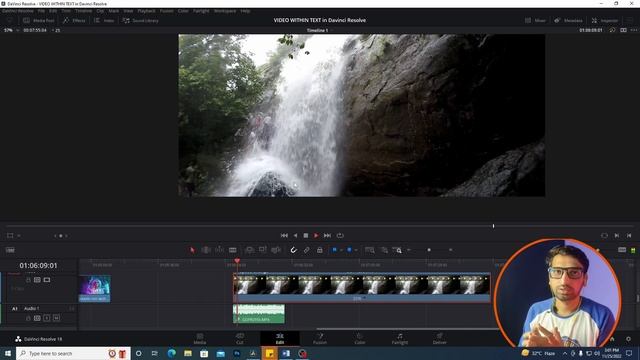Select the waterfall video clip on timeline
The width and height of the screenshot is (640, 360).
pos(362,287)
